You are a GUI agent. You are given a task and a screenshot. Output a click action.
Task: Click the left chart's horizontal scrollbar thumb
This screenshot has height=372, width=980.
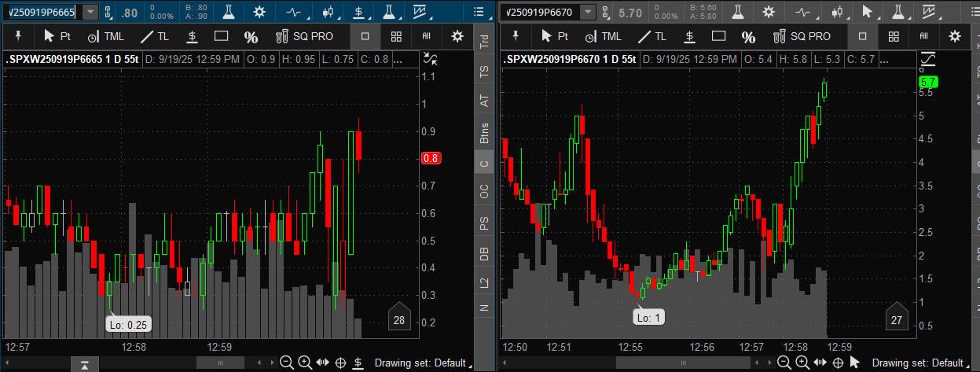coord(214,363)
